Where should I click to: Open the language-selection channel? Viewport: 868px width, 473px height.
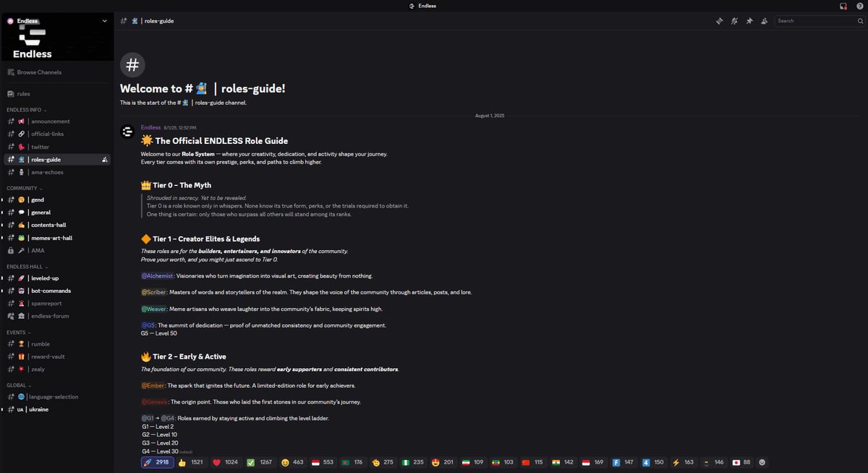click(x=57, y=397)
